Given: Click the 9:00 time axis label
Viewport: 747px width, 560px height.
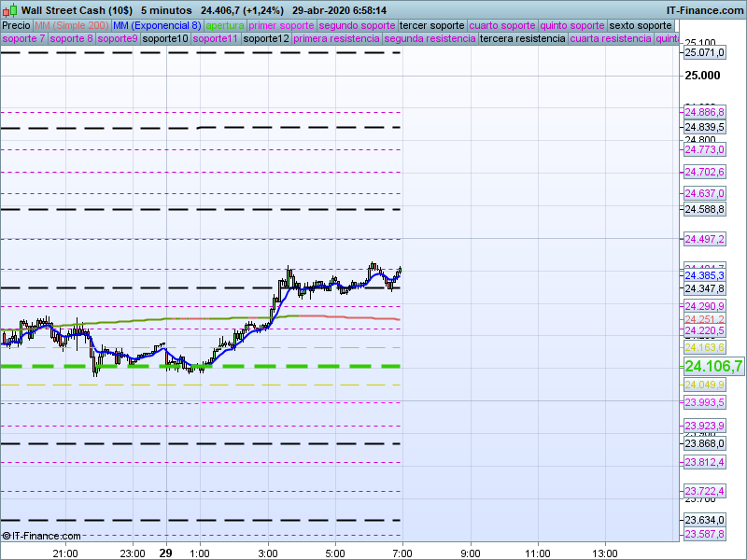Looking at the screenshot, I should pos(471,553).
